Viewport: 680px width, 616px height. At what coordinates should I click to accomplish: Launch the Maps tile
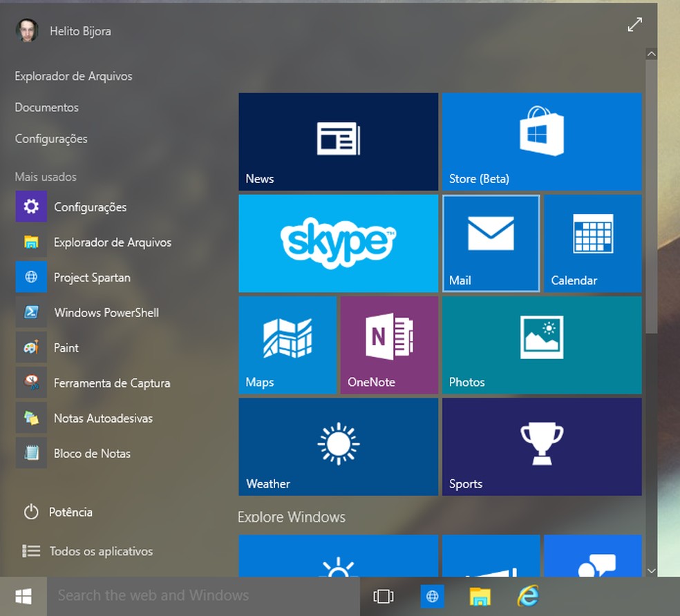(287, 345)
